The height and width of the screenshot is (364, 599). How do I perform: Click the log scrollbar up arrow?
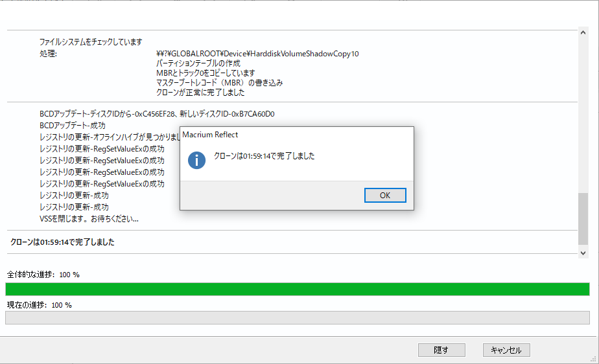coord(583,32)
